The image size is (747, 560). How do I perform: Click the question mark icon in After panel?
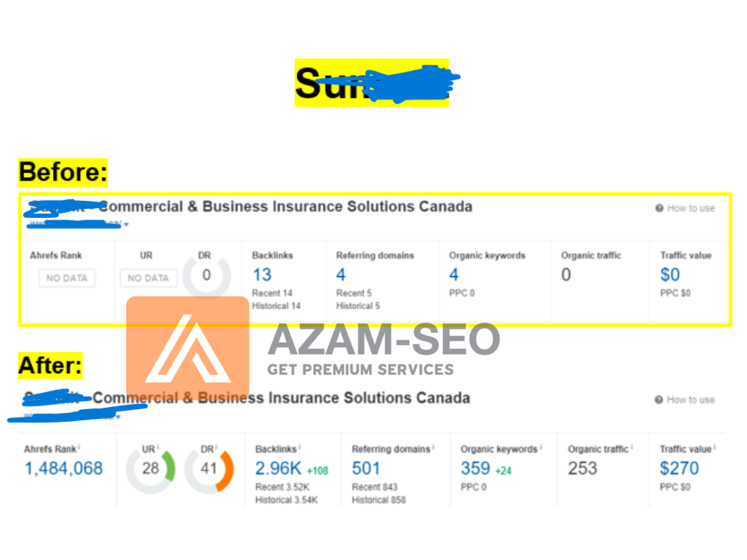(659, 400)
